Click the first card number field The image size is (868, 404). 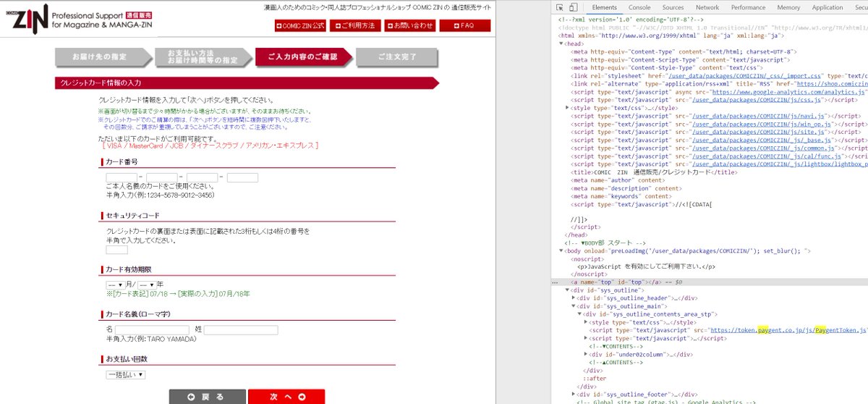[121, 177]
